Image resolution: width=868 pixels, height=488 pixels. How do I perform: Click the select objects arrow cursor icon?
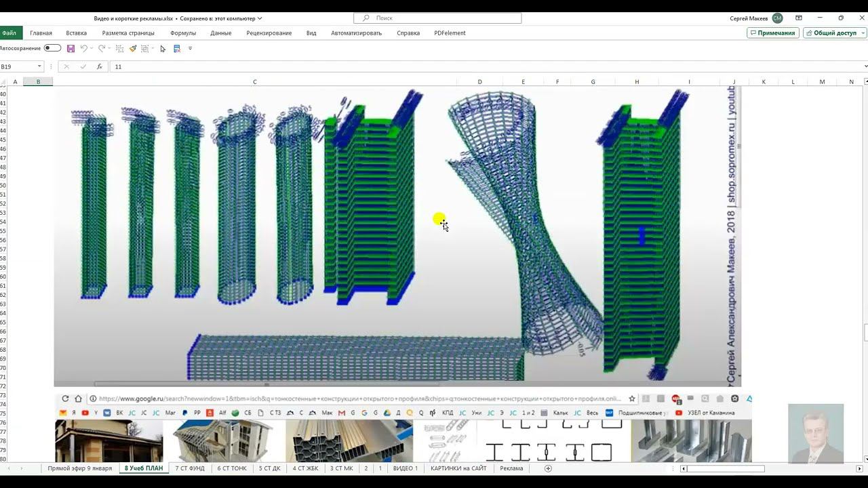coord(163,49)
